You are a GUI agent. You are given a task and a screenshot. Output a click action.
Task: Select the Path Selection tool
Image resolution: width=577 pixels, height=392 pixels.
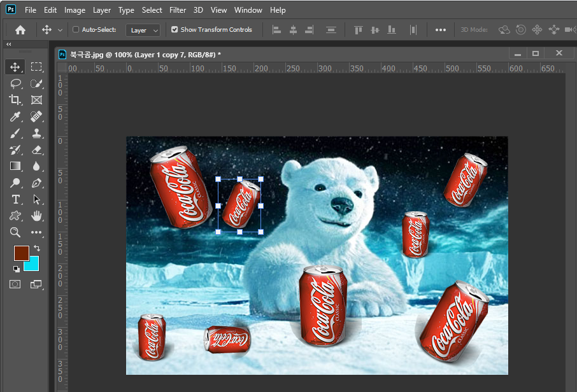click(x=36, y=199)
